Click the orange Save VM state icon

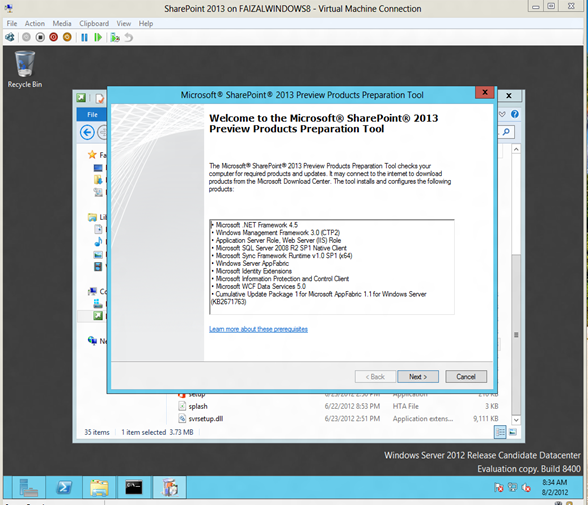[x=67, y=37]
